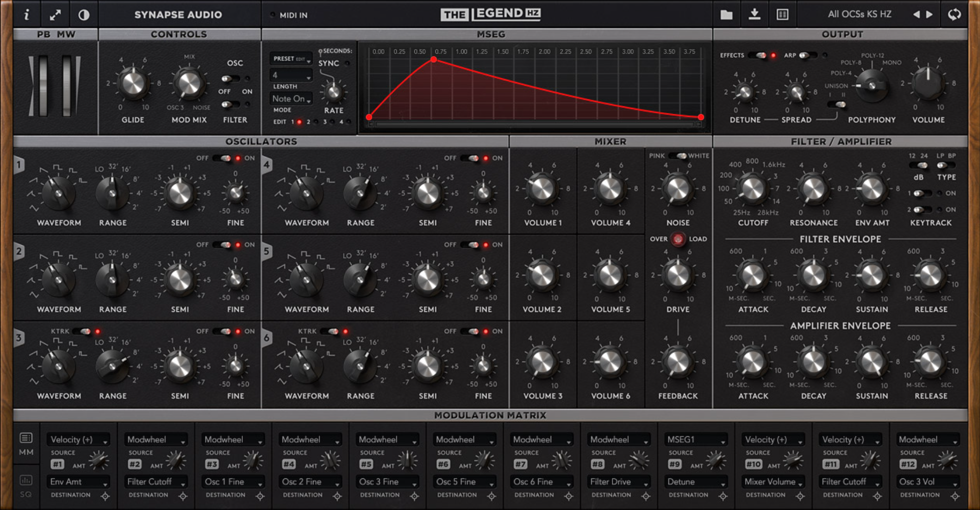Click the A/B compare swap icon top right
This screenshot has width=980, height=510.
click(954, 14)
